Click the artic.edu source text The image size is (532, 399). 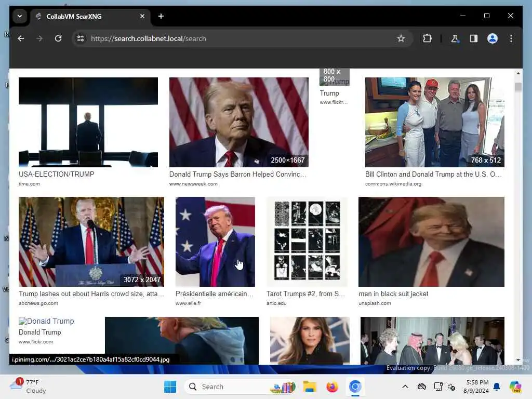tap(276, 303)
